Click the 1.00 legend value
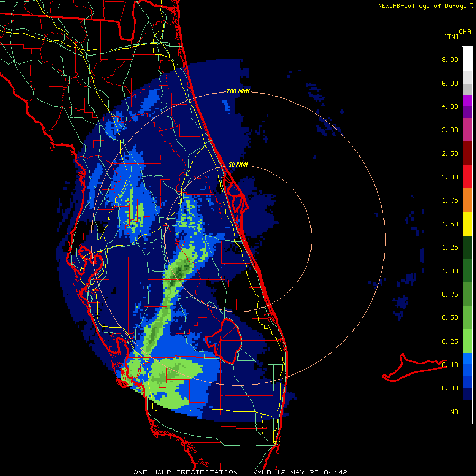This screenshot has height=476, width=476. pyautogui.click(x=450, y=271)
